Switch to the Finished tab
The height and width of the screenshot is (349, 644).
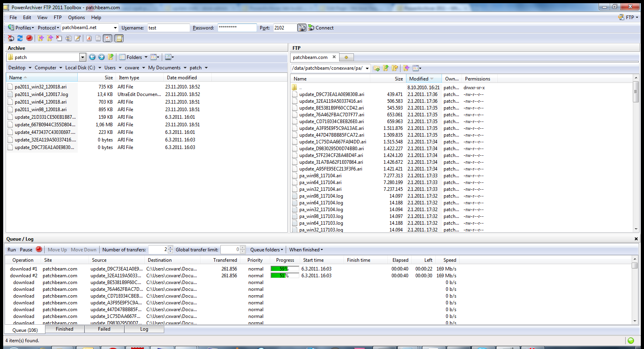coord(65,329)
